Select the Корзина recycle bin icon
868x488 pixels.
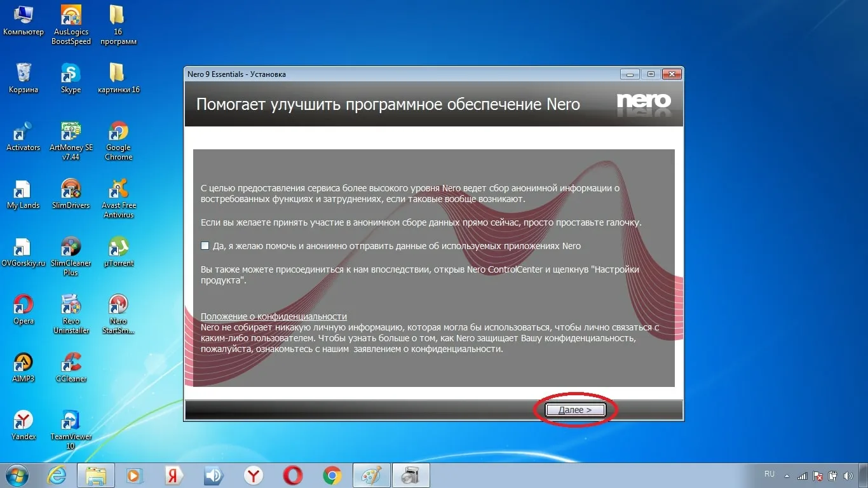pyautogui.click(x=24, y=75)
